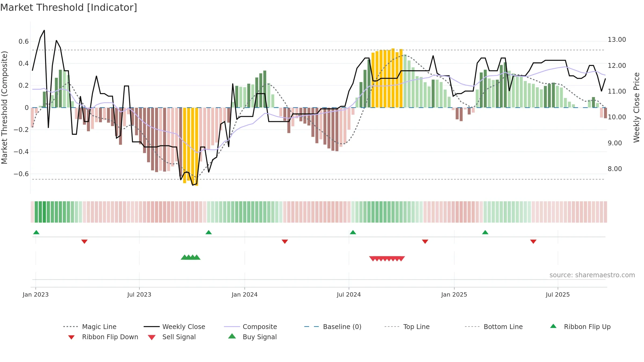Click the Market Threshold [Indicator] chart title
644x362 pixels.
69,8
